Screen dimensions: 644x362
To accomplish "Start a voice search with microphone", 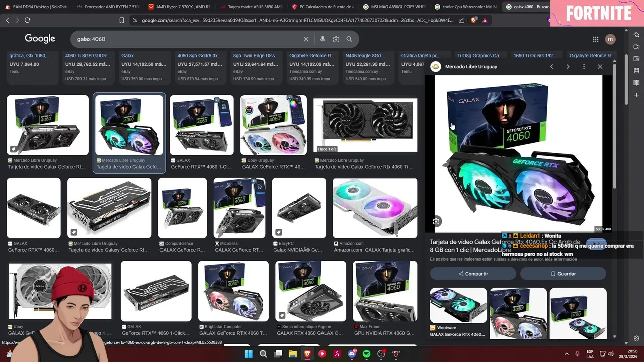I will [x=323, y=39].
